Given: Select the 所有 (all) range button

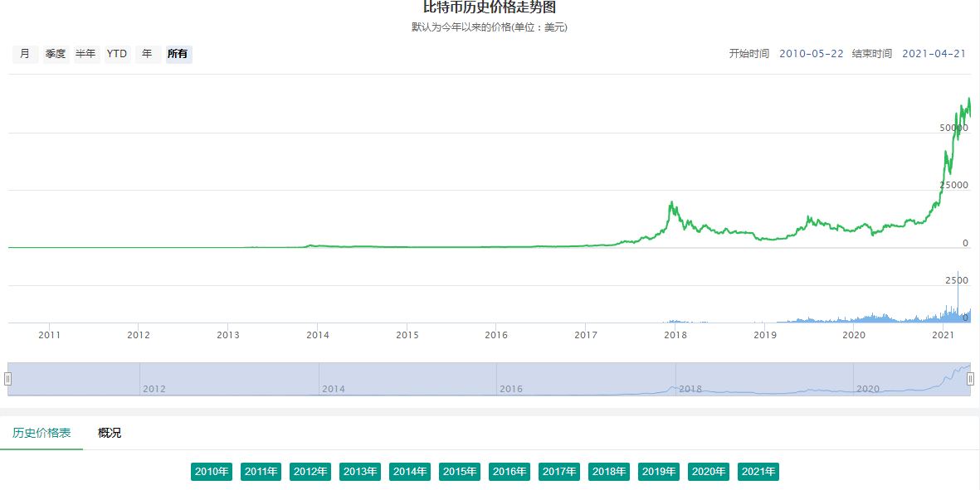Looking at the screenshot, I should [178, 54].
